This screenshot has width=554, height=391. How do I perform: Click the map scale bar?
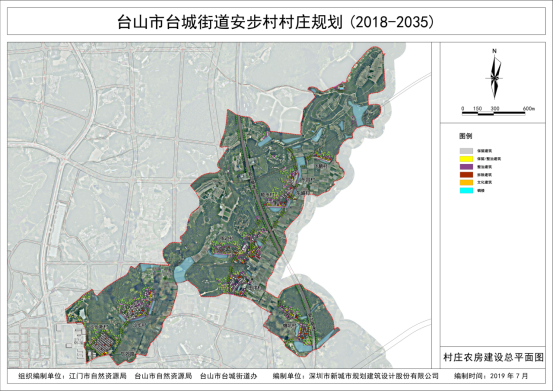point(494,113)
